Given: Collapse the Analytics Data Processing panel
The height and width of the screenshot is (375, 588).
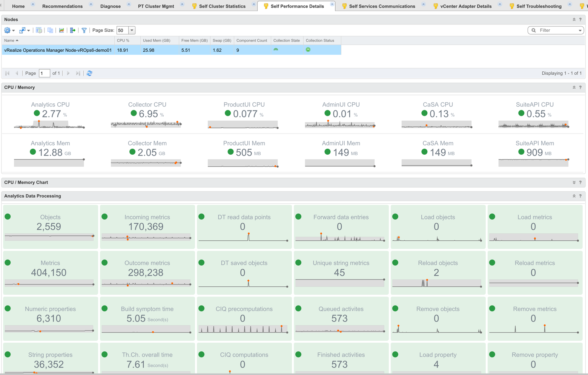Looking at the screenshot, I should [574, 196].
